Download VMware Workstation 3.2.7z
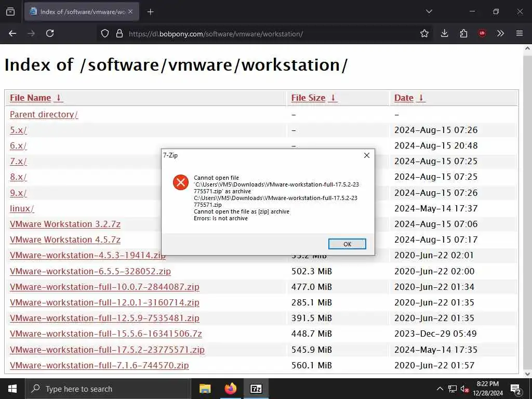 point(65,224)
